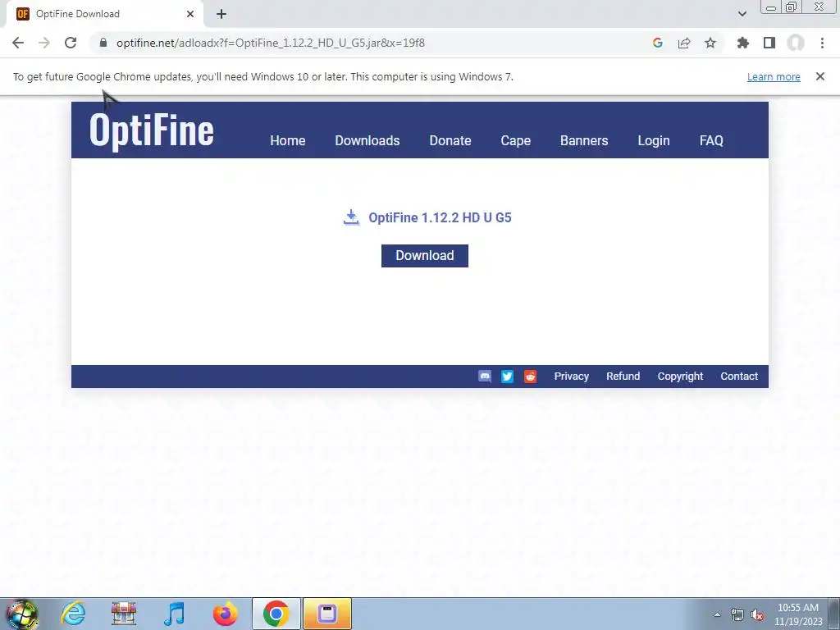This screenshot has width=840, height=630.
Task: Open the Refund footer link
Action: (623, 377)
